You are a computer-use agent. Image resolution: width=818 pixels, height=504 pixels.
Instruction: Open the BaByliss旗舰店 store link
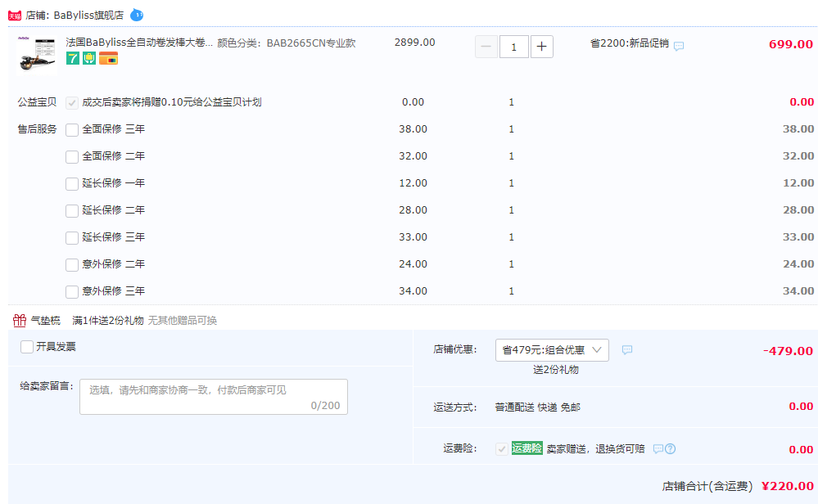pyautogui.click(x=88, y=15)
